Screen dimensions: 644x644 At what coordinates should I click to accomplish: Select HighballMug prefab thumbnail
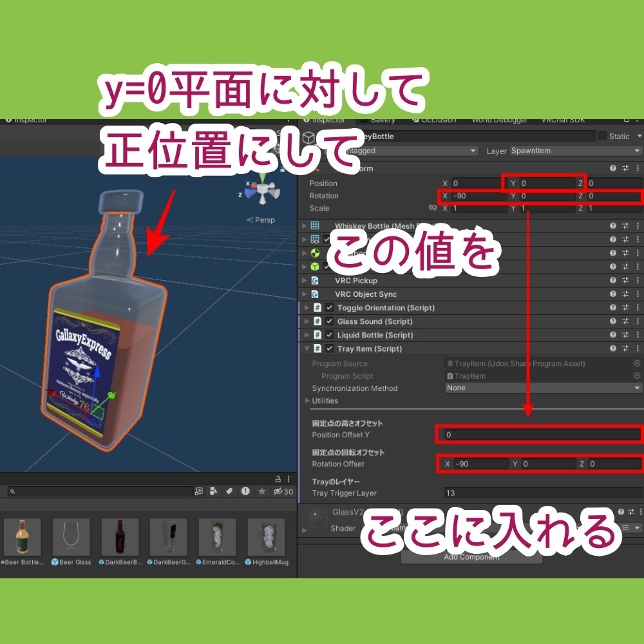click(266, 537)
